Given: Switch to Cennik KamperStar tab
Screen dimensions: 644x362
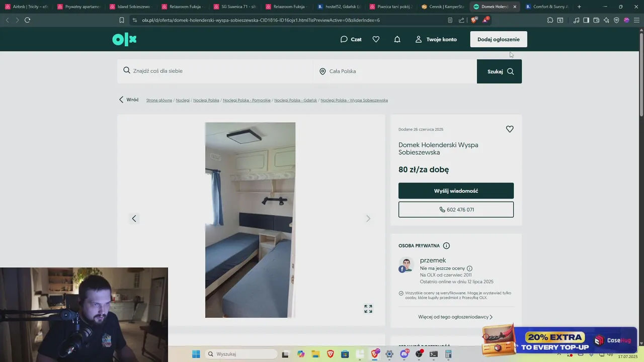Looking at the screenshot, I should (443, 7).
